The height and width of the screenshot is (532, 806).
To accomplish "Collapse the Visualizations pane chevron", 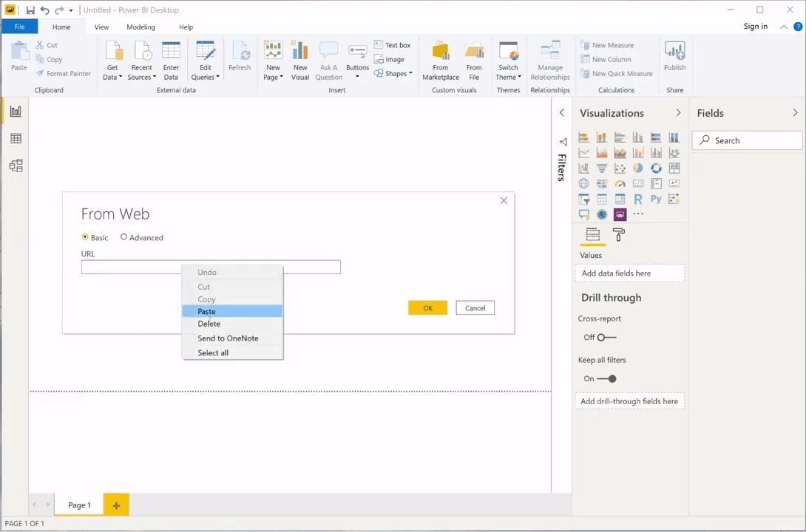I will 678,113.
